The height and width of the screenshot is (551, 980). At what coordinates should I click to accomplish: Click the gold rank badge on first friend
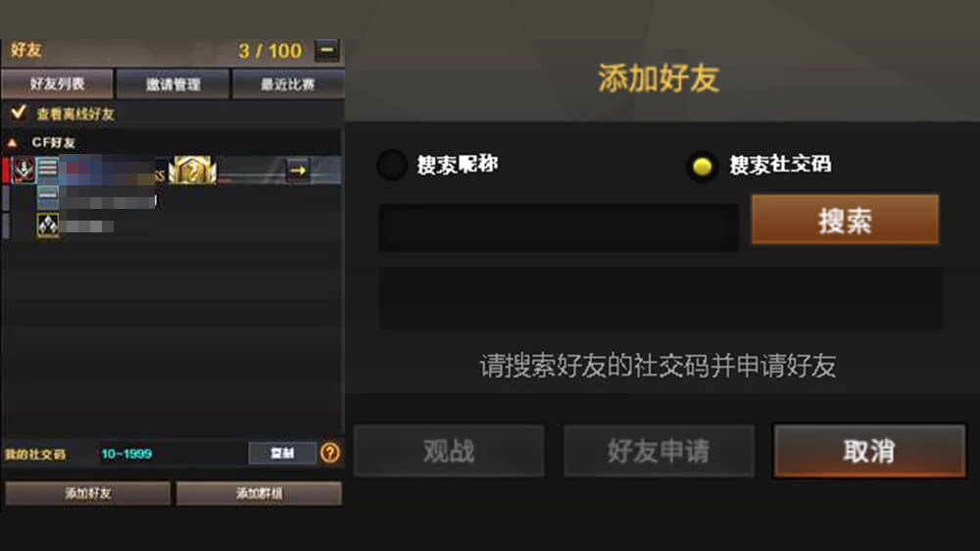[192, 171]
